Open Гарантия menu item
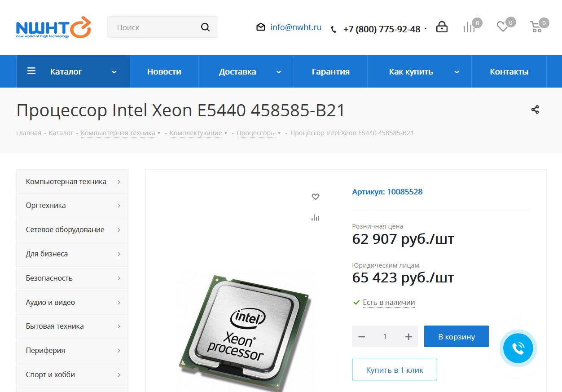562x392 pixels. [331, 71]
